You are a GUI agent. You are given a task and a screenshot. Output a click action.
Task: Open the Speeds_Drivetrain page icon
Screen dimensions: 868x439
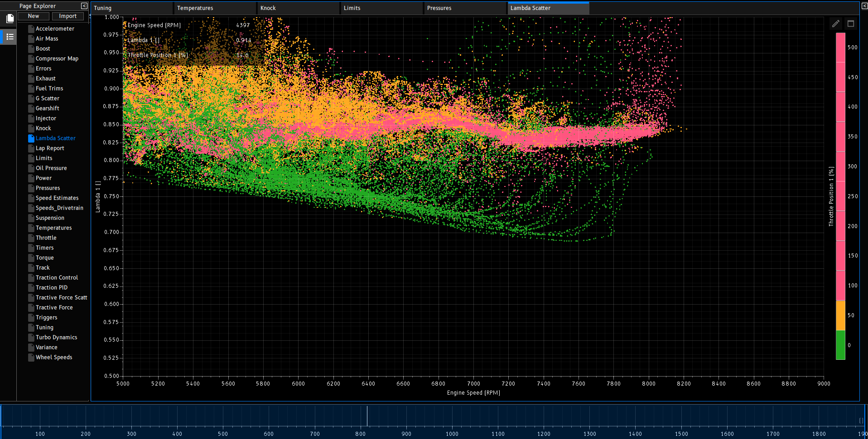pos(31,208)
